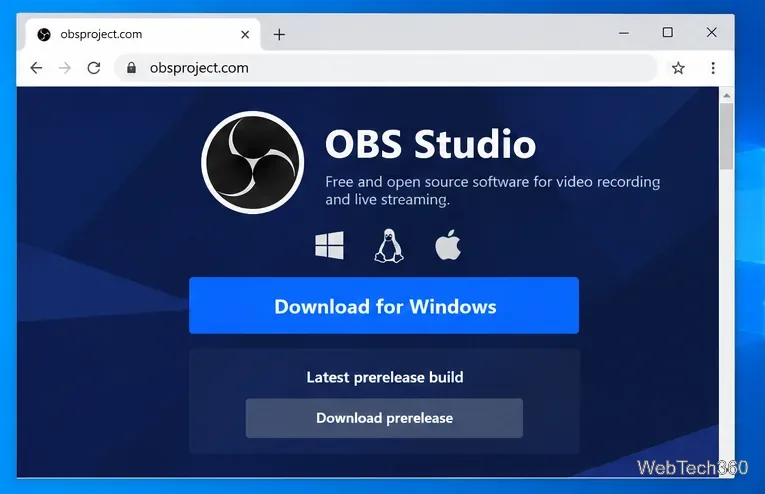
Task: Select the Linux penguin icon
Action: (x=389, y=246)
